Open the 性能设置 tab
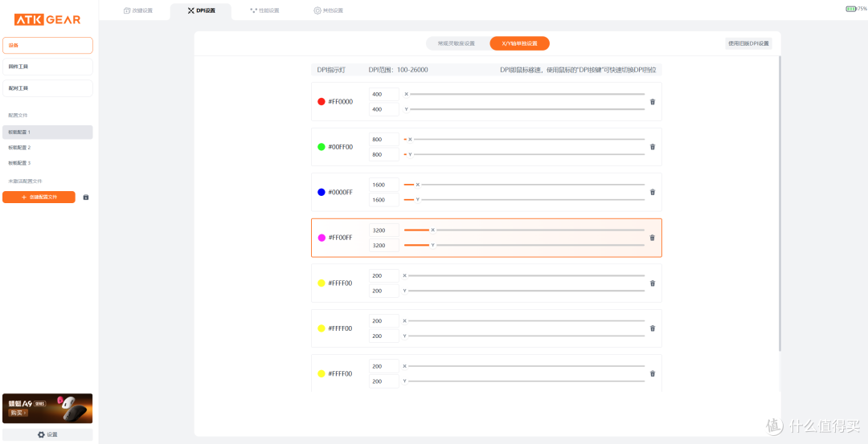The image size is (868, 444). [264, 10]
